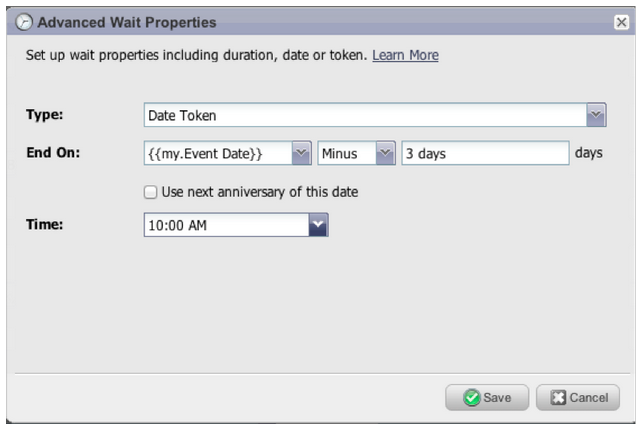Click the green checkmark icon on Save
This screenshot has height=427, width=642.
(471, 398)
